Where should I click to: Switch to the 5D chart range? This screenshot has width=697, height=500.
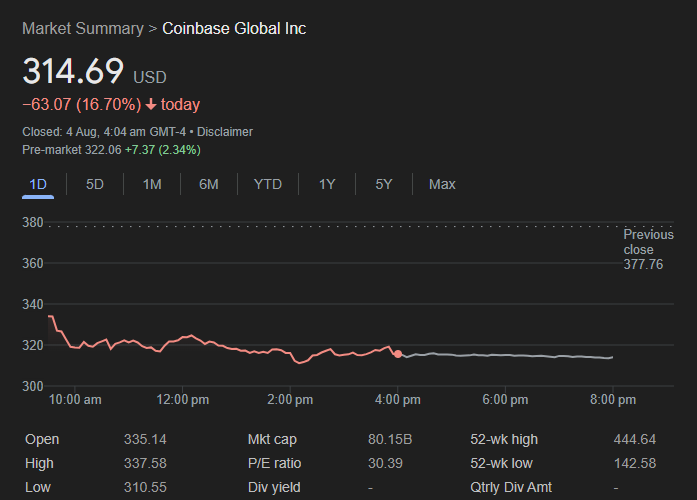tap(95, 184)
